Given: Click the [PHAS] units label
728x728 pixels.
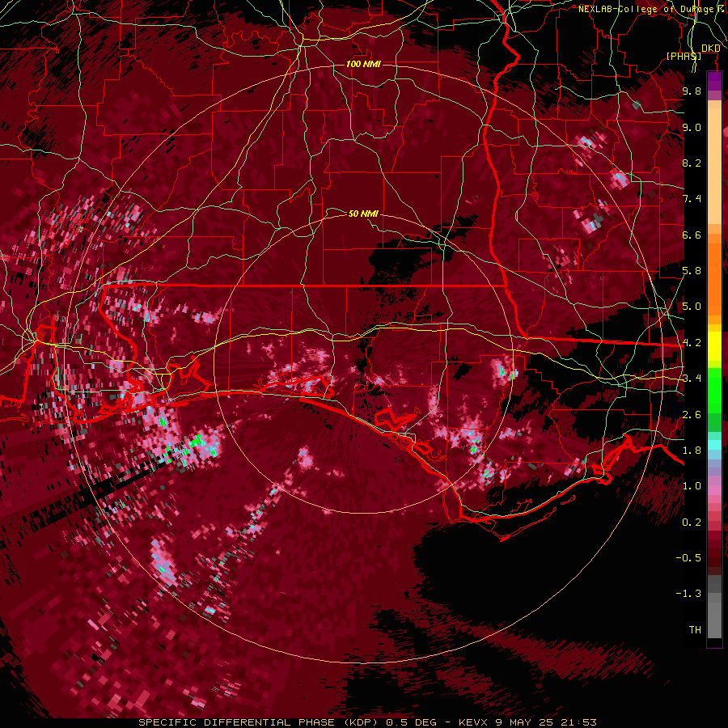Looking at the screenshot, I should pos(684,56).
